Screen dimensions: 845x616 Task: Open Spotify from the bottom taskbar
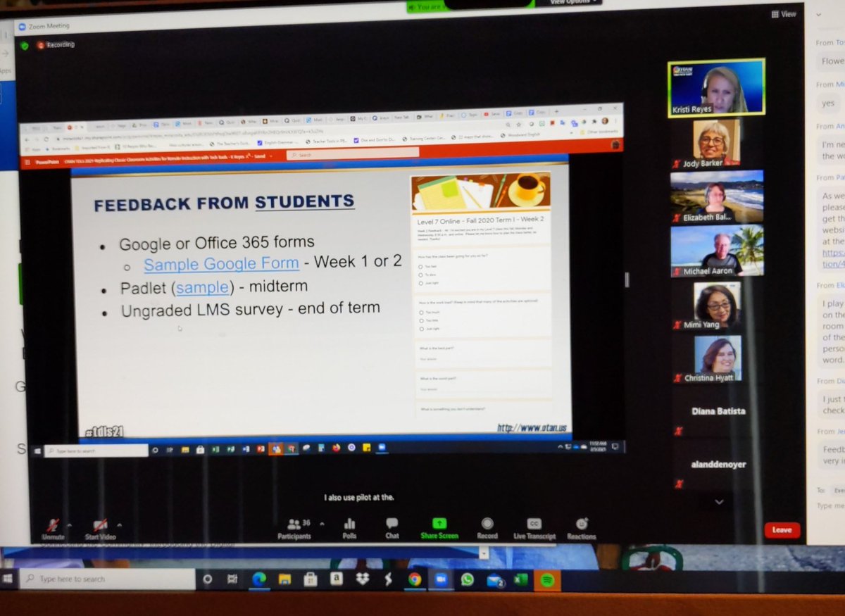546,579
